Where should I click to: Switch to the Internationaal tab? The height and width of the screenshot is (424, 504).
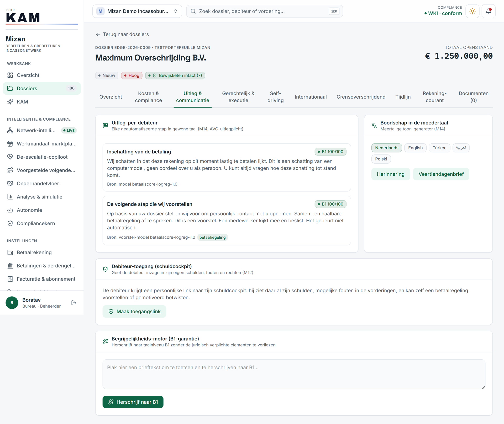click(x=311, y=97)
